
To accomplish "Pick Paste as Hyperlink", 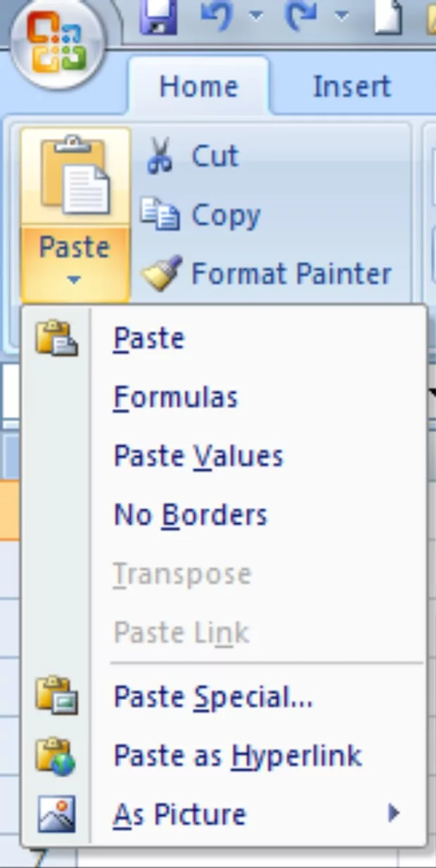I will tap(238, 756).
